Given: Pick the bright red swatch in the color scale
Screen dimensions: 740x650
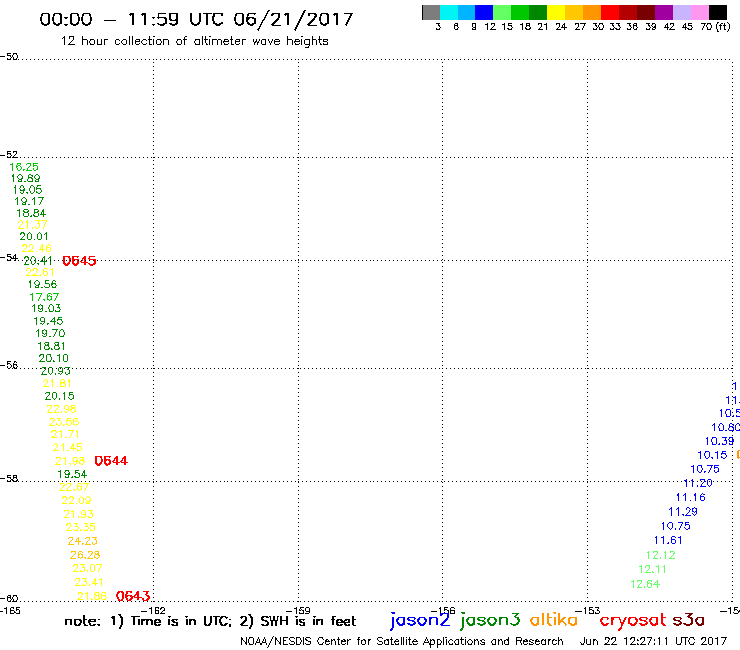Looking at the screenshot, I should coord(610,12).
